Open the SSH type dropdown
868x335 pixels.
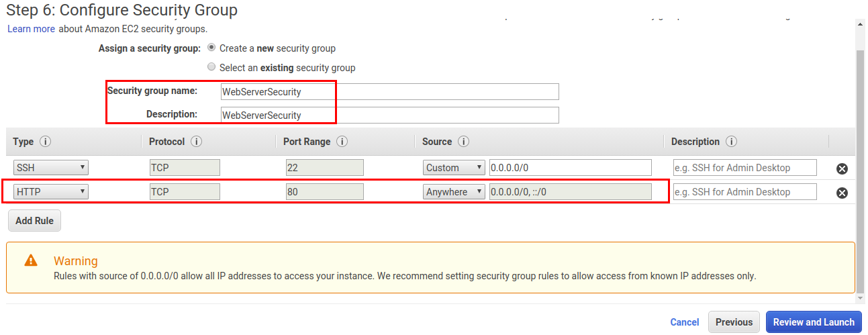point(51,168)
